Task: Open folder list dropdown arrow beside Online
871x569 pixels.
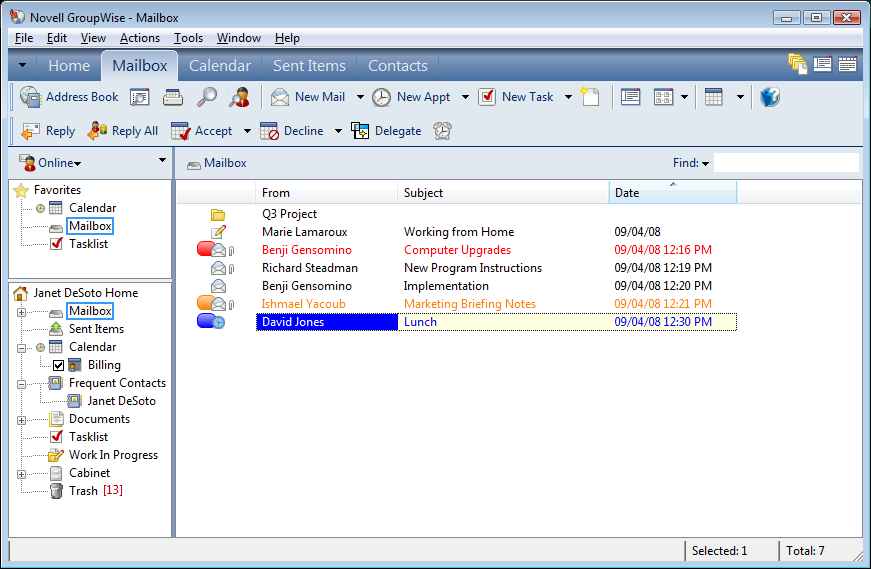Action: click(x=162, y=160)
